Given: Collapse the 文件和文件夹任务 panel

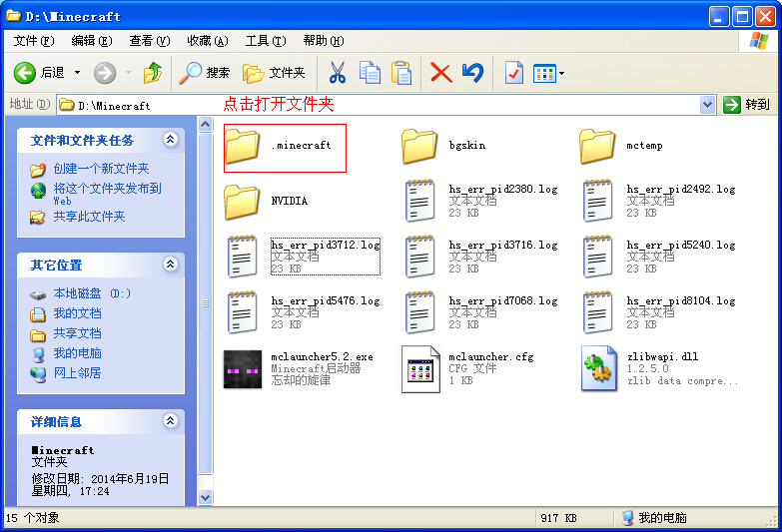Looking at the screenshot, I should pyautogui.click(x=170, y=140).
